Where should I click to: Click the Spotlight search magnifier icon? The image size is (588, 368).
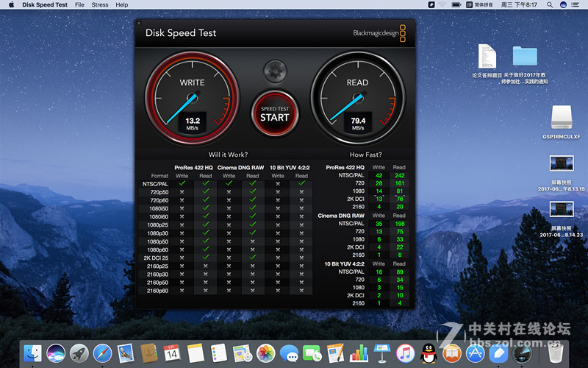tap(548, 4)
